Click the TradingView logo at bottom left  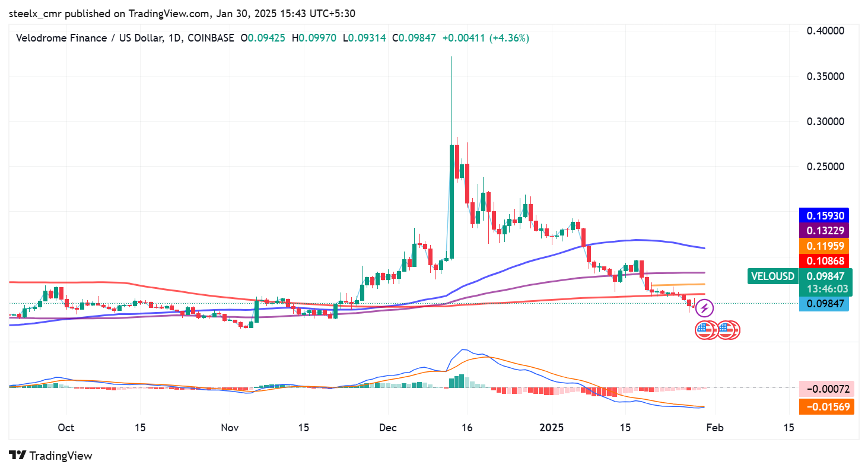coord(52,456)
